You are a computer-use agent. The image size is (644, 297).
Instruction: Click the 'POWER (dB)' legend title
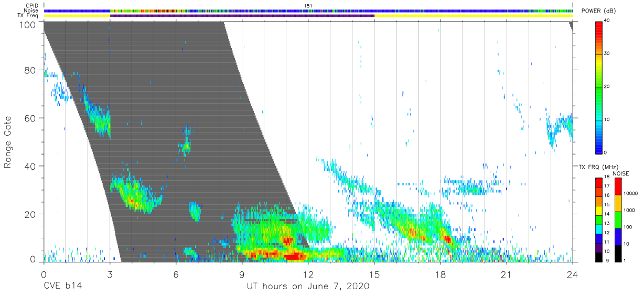[599, 10]
